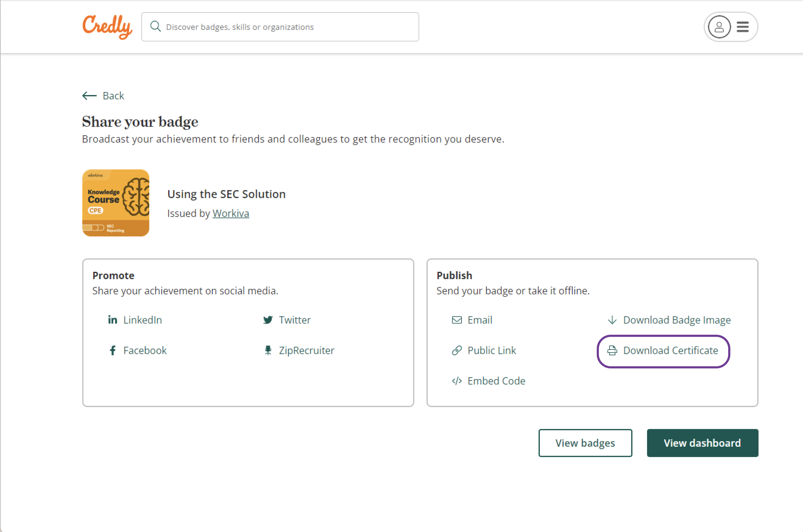Click the Twitter bird icon

(x=268, y=320)
